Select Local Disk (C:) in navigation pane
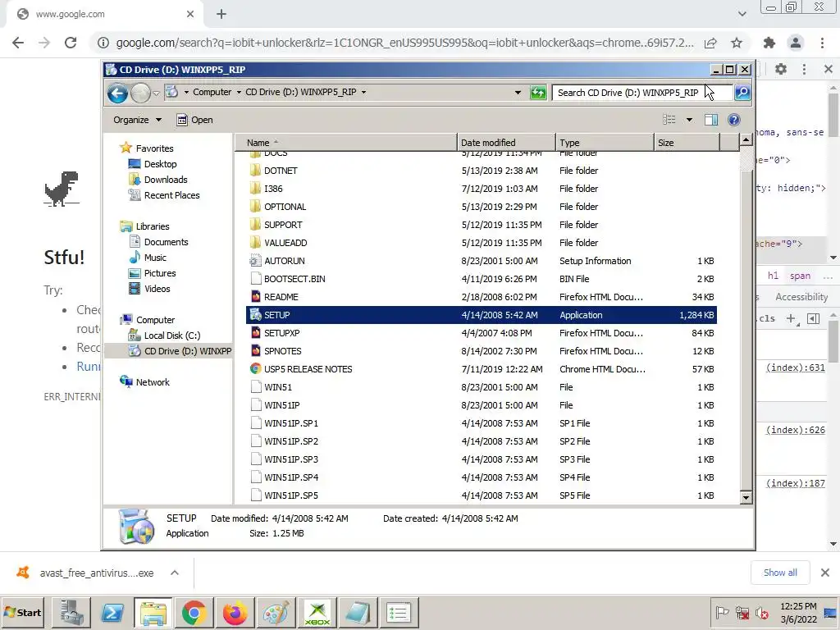 tap(172, 336)
